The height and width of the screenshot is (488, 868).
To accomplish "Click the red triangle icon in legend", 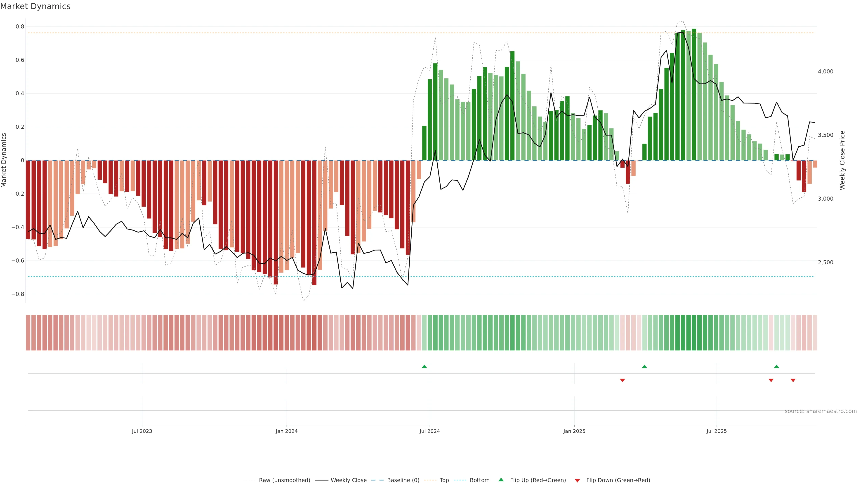I will pyautogui.click(x=577, y=481).
